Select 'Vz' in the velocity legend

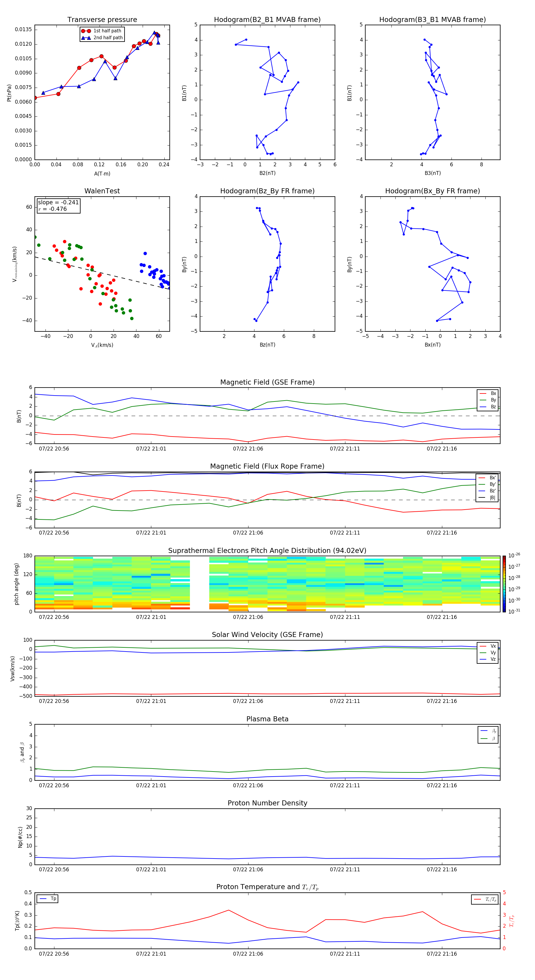click(x=488, y=659)
